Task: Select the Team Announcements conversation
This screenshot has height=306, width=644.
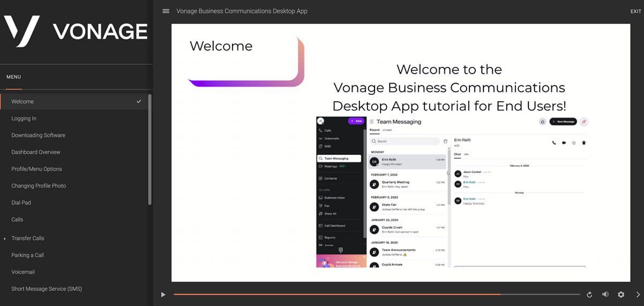Action: [x=408, y=251]
